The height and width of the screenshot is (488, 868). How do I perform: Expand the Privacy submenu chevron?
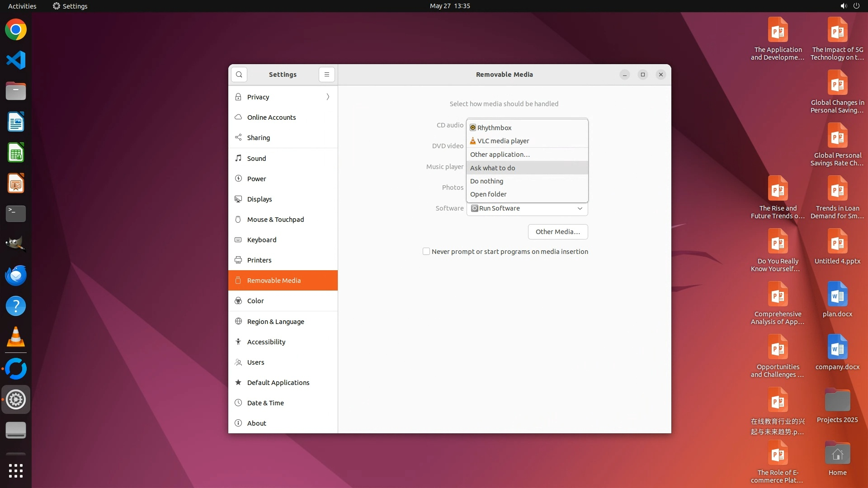click(328, 97)
